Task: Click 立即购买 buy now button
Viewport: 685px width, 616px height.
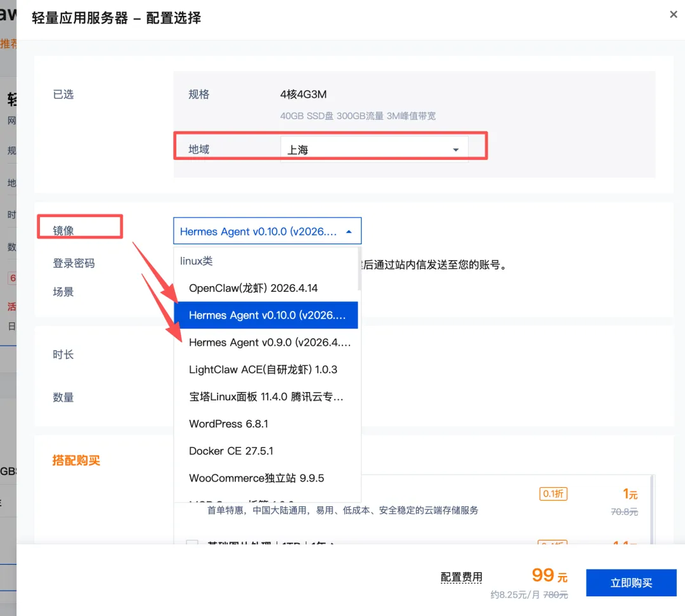Action: click(x=631, y=582)
